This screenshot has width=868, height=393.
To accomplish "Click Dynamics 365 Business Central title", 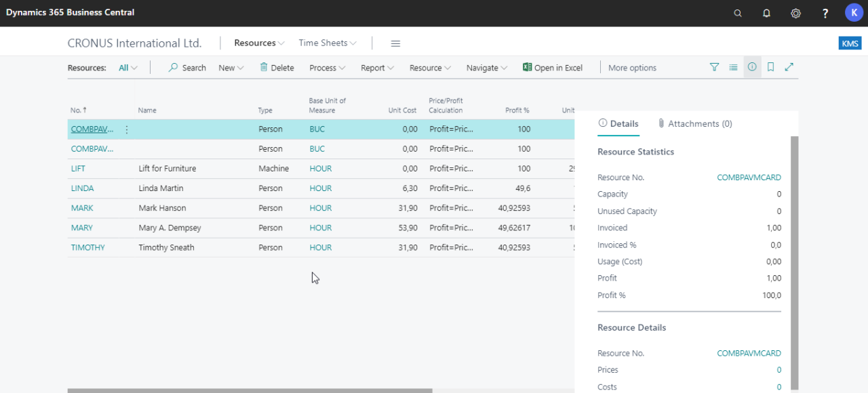I will click(x=71, y=12).
